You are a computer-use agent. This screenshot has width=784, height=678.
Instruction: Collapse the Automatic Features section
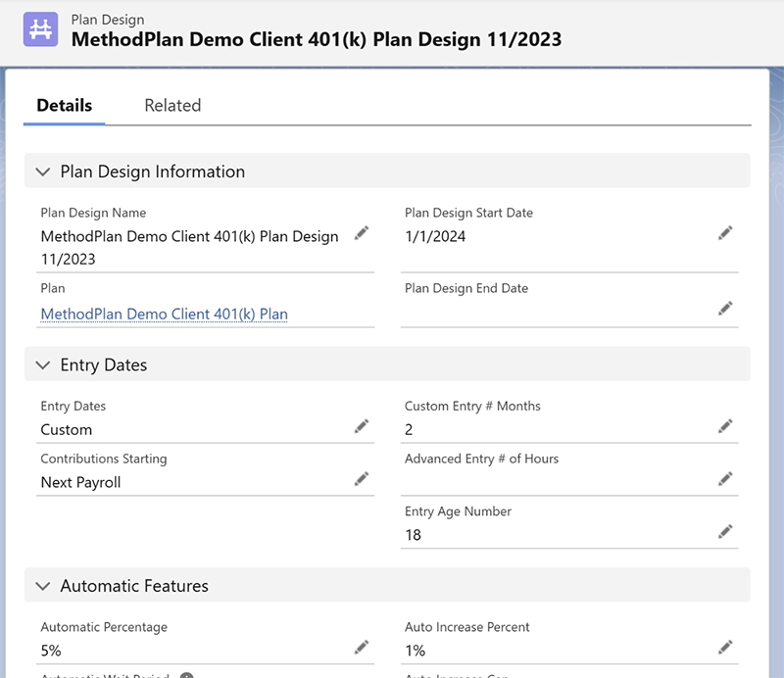pos(42,586)
